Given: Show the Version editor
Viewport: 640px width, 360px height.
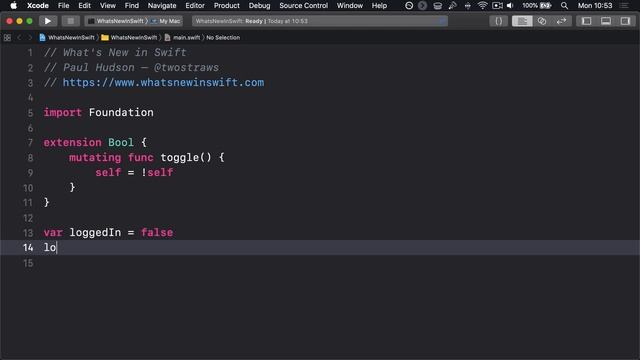Looking at the screenshot, I should (x=562, y=21).
